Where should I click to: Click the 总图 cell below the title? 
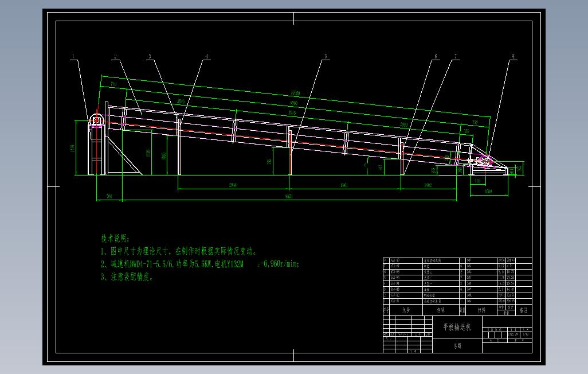coord(457,346)
